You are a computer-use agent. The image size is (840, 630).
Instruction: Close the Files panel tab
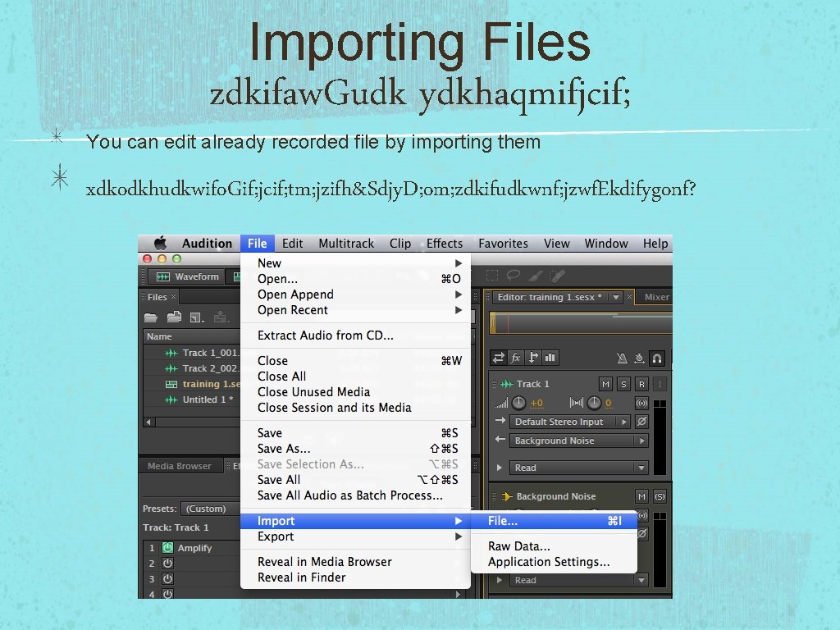pos(174,296)
